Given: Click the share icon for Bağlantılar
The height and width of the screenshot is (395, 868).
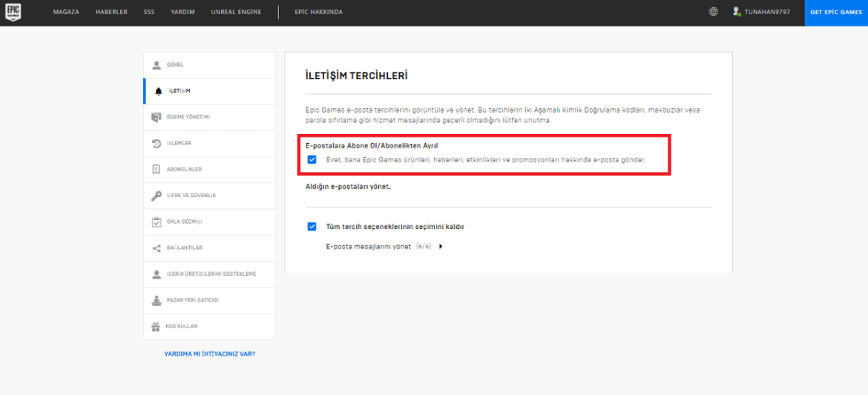Looking at the screenshot, I should (157, 248).
